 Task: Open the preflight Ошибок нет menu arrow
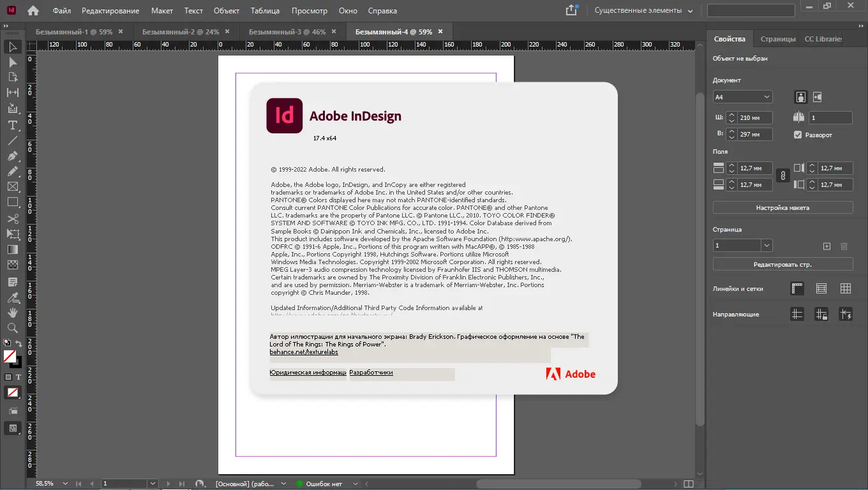[x=356, y=484]
